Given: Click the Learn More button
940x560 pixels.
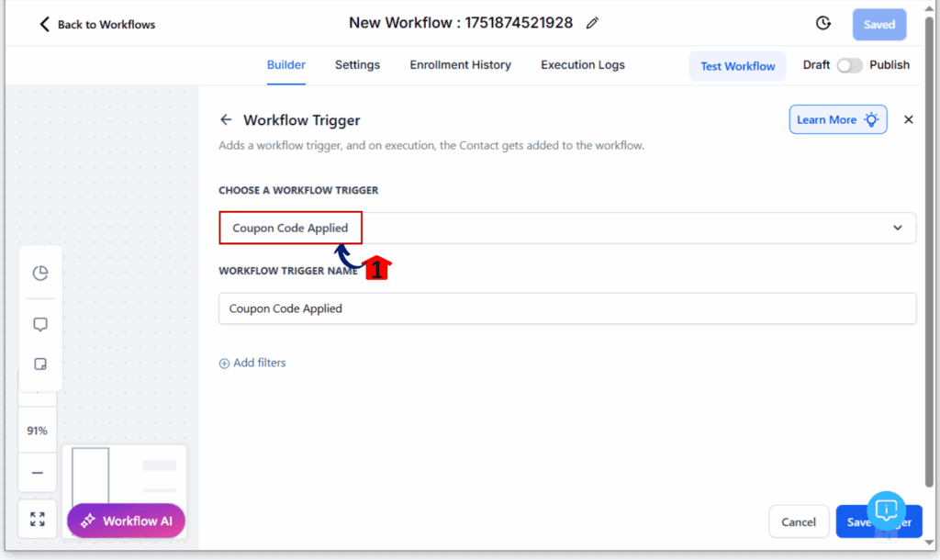Looking at the screenshot, I should (x=837, y=120).
